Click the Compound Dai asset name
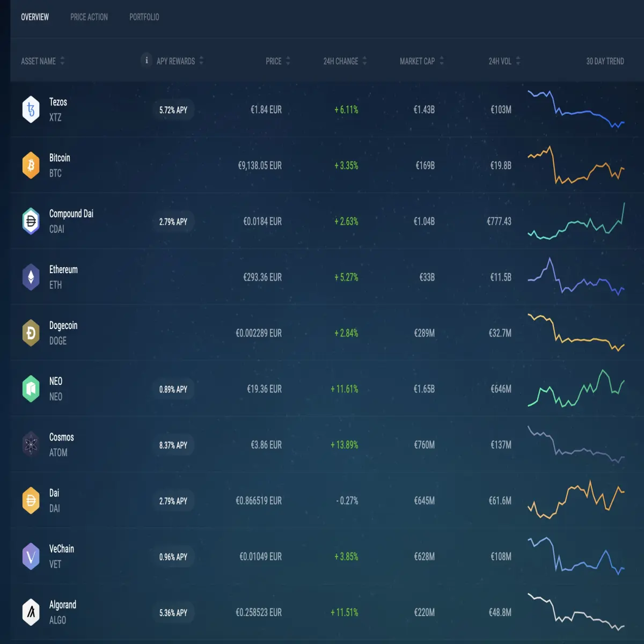This screenshot has height=644, width=644. click(x=71, y=214)
